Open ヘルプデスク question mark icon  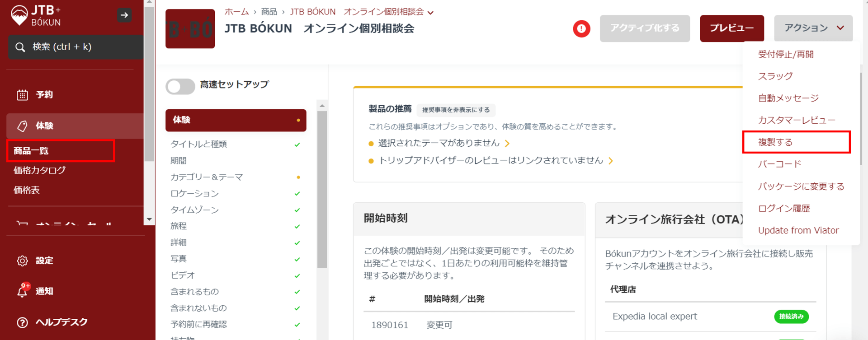[x=22, y=322]
